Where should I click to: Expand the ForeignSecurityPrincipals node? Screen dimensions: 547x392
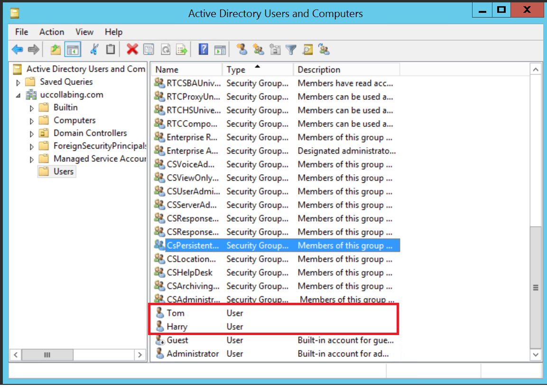(32, 147)
